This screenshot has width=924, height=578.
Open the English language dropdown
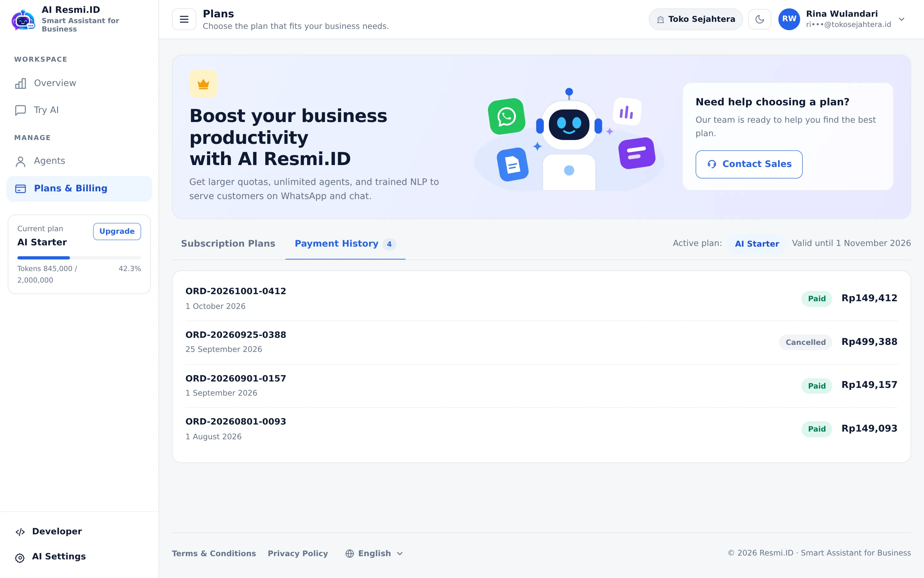point(374,554)
